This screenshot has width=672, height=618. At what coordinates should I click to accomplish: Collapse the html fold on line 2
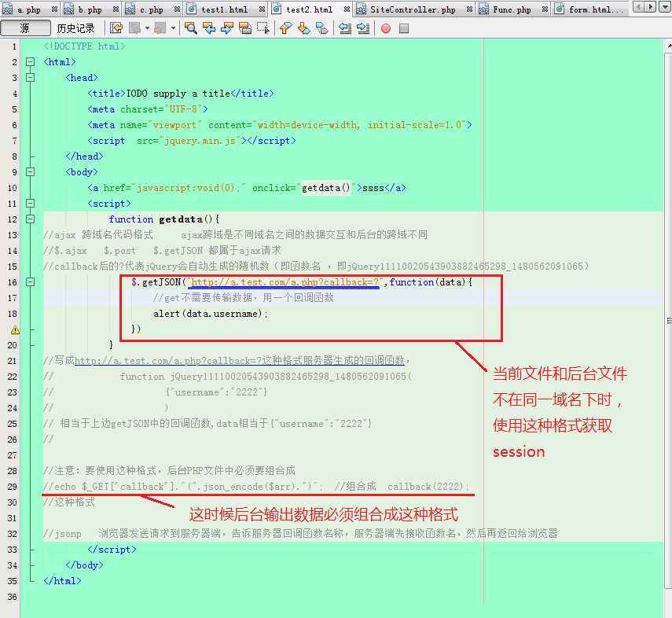[x=30, y=62]
